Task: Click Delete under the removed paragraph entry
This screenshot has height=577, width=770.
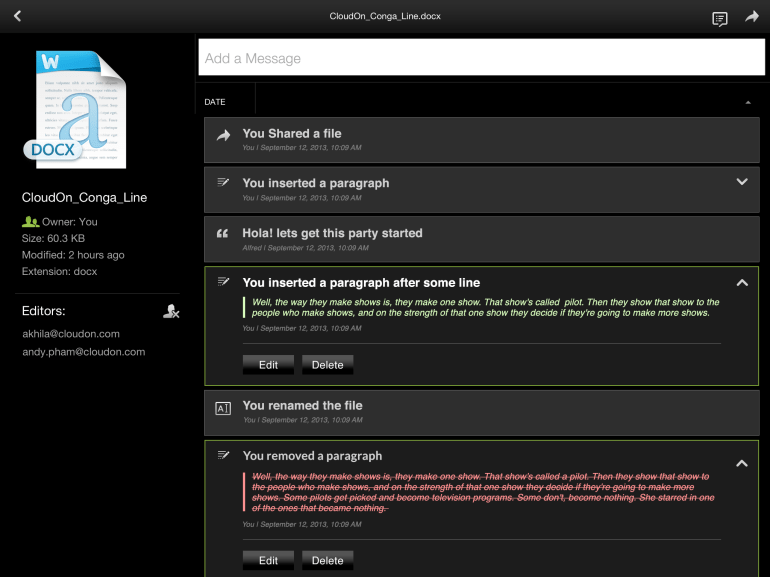Action: click(328, 560)
